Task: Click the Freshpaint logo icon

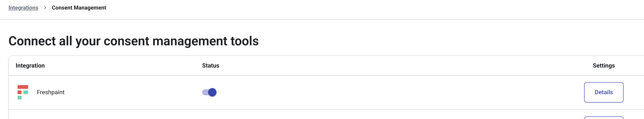Action: (23, 92)
